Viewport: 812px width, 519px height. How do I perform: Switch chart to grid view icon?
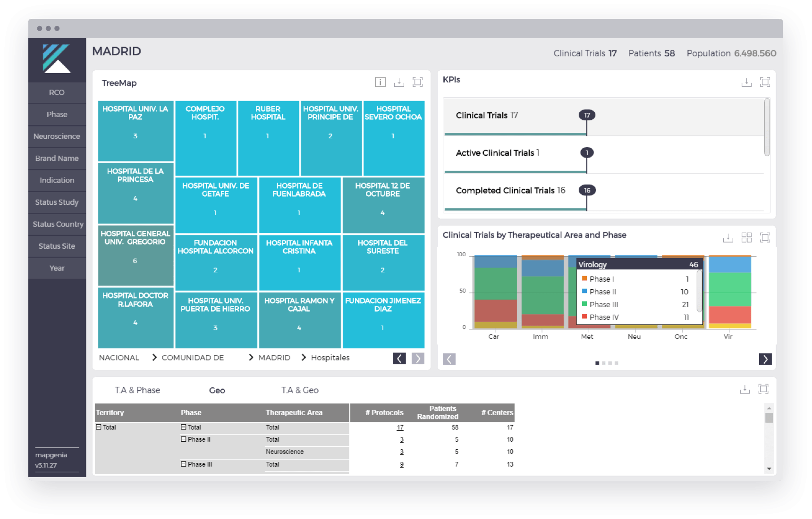click(746, 237)
